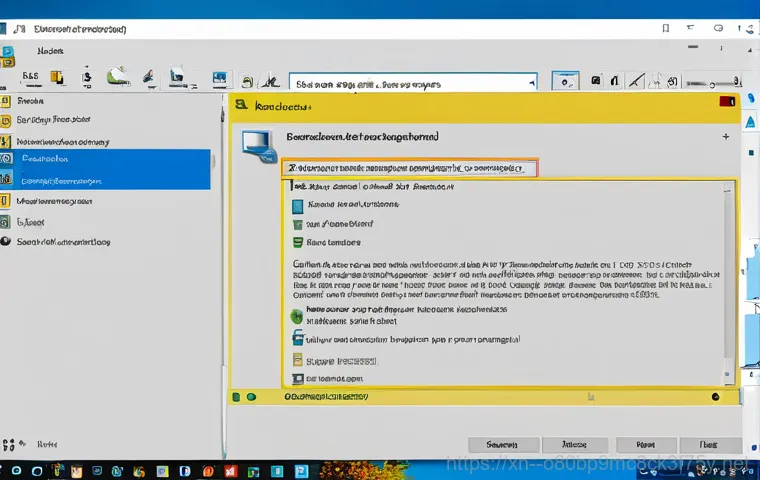
Task: Select the lower row of the highlighted blue sidebar block
Action: point(105,180)
